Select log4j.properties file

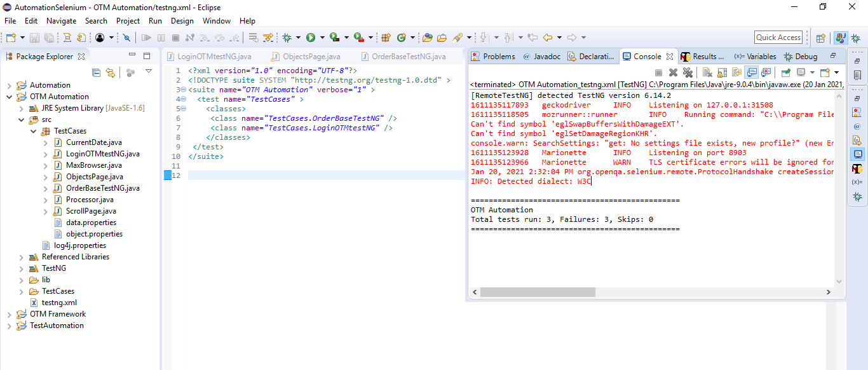coord(74,245)
